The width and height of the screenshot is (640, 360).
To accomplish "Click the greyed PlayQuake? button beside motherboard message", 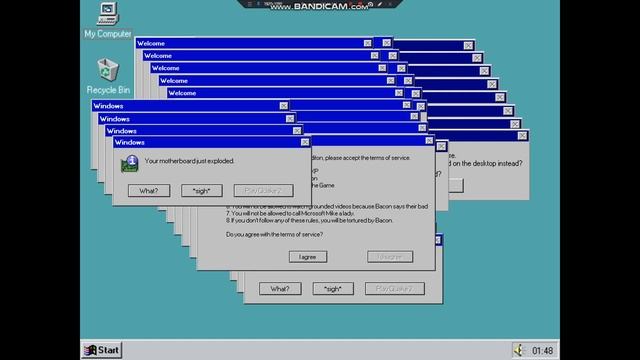I will click(x=263, y=191).
